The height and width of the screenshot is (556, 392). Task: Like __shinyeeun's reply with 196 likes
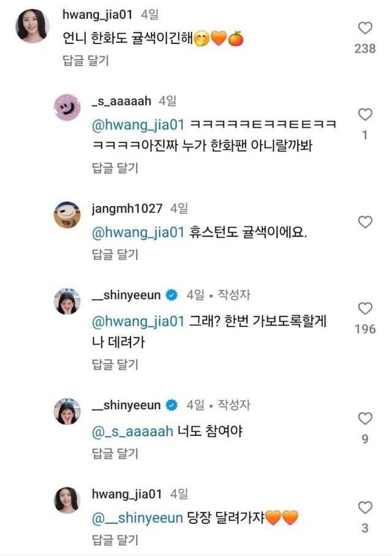pyautogui.click(x=365, y=308)
